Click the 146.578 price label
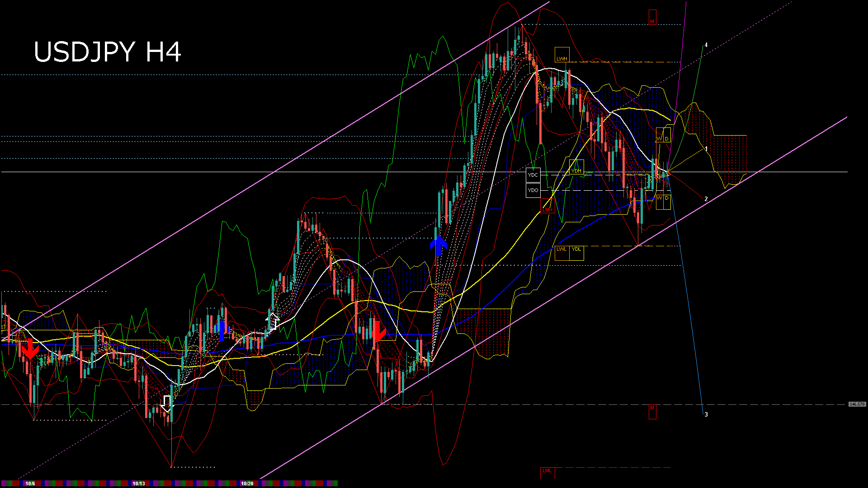Screen dimensions: 868x488 tap(857, 404)
